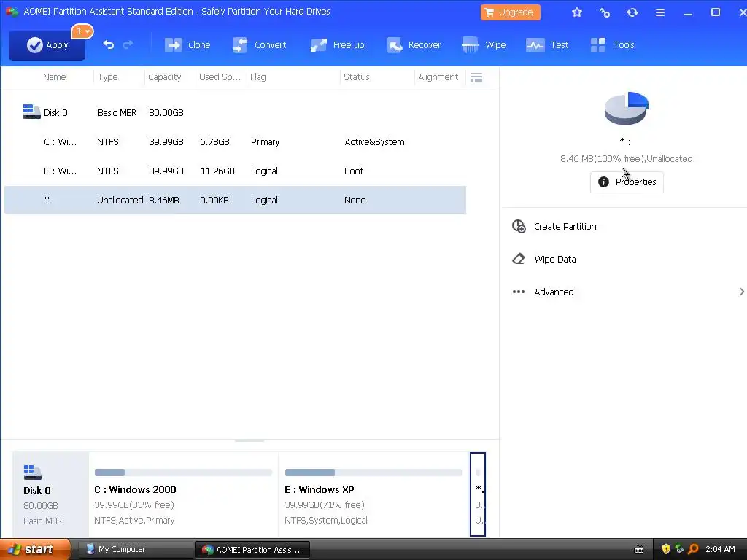747x560 pixels.
Task: Click the Basic MBR type cell
Action: pos(117,113)
